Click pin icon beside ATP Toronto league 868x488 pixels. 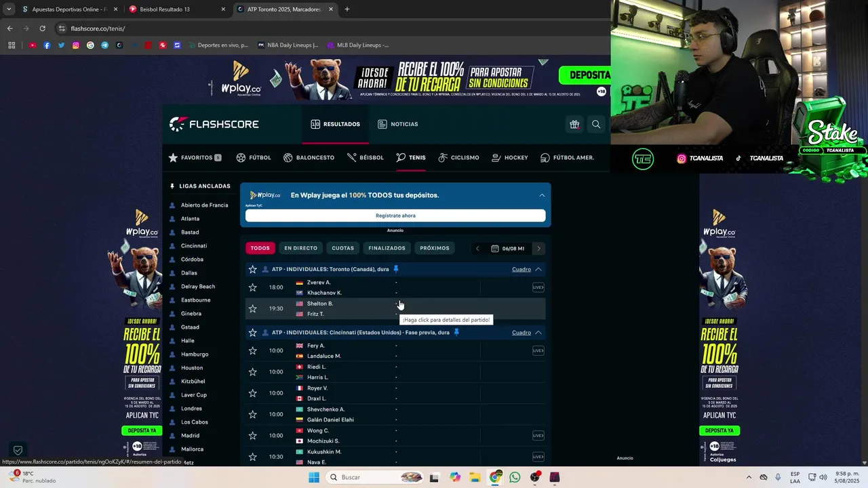coord(396,269)
